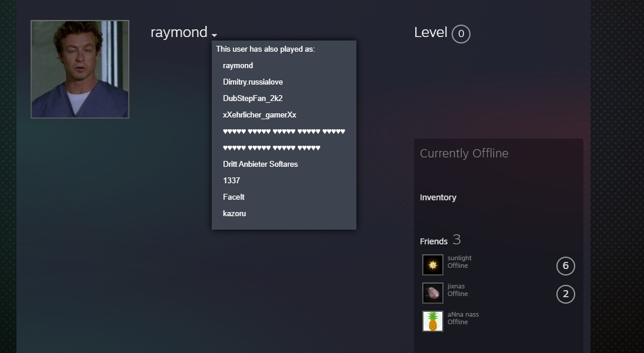The image size is (644, 353).
Task: Click level 6 badge next to sunlight
Action: [x=566, y=266]
